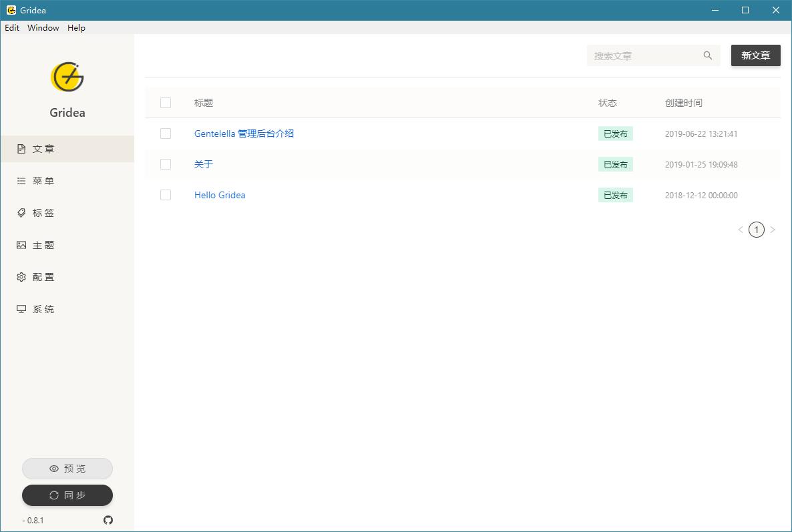Click the version label 0.8.1
This screenshot has width=792, height=532.
33,521
